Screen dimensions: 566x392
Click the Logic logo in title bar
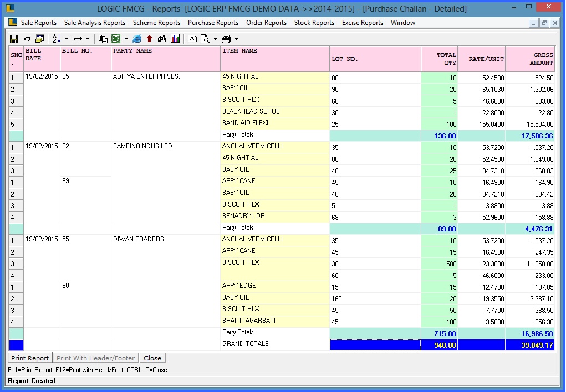[11, 8]
